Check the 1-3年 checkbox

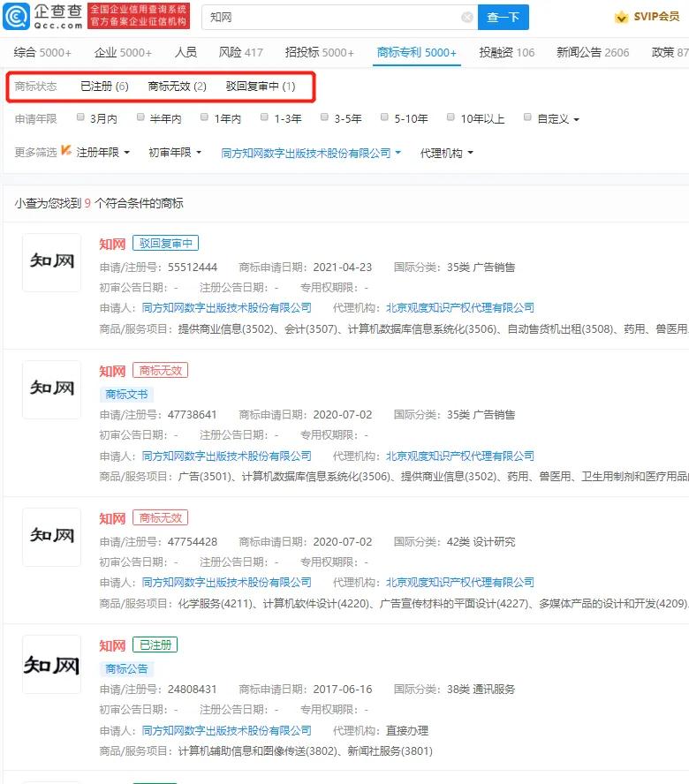coord(264,117)
